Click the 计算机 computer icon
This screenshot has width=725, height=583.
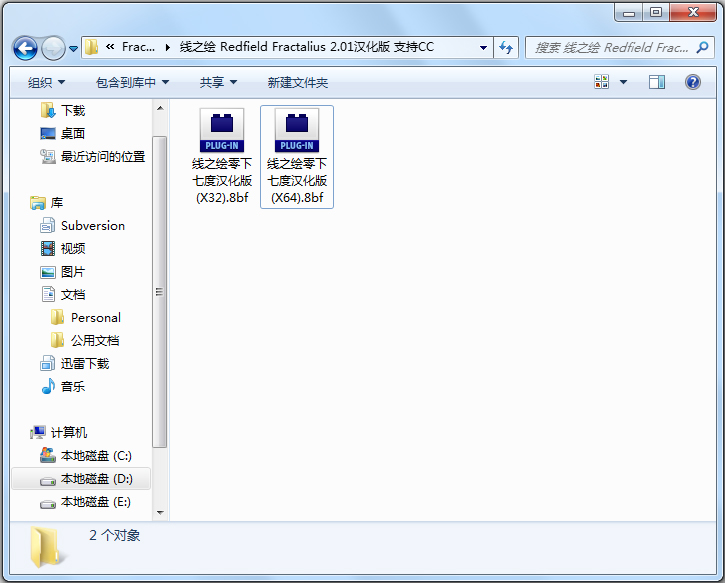[x=38, y=433]
